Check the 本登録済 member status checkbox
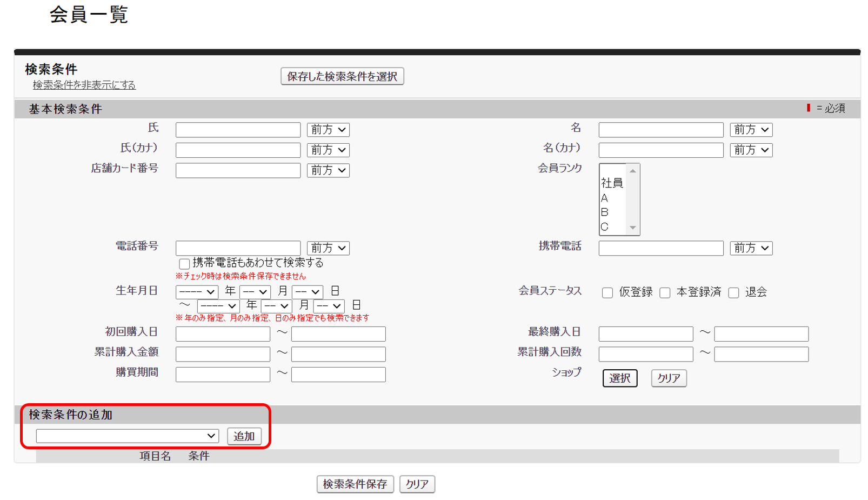The height and width of the screenshot is (500, 868). coord(664,292)
